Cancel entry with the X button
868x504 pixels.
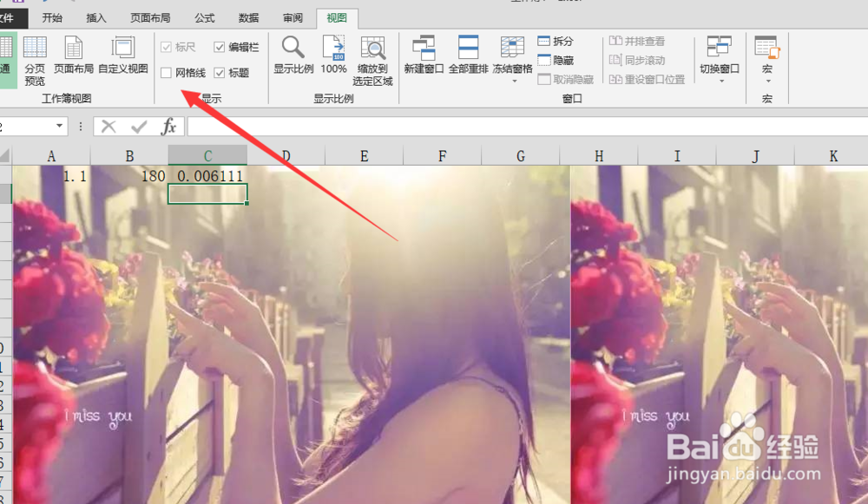coord(108,127)
